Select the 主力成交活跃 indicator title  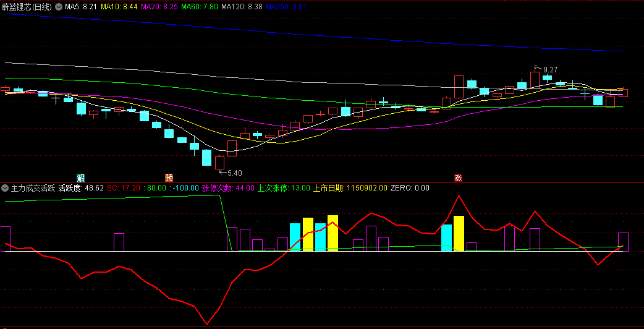(x=33, y=188)
